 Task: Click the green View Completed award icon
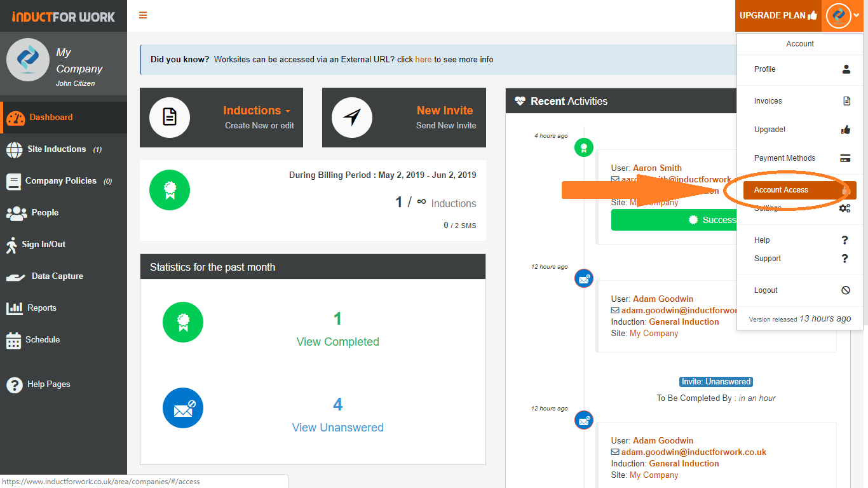click(183, 322)
